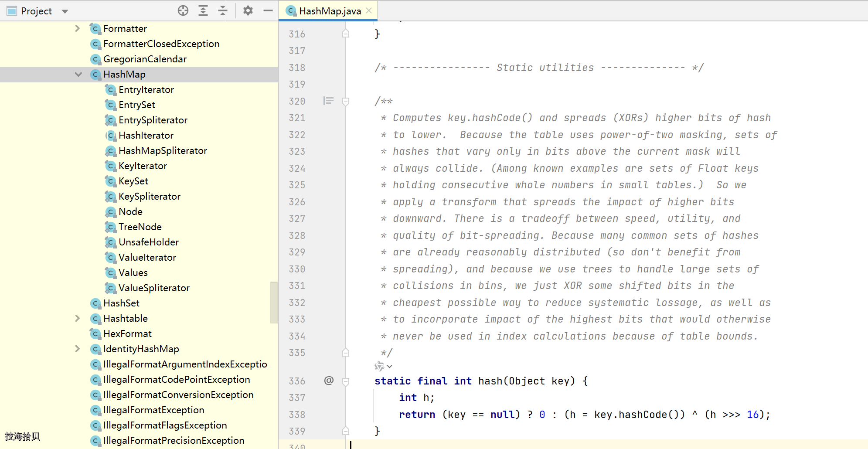Click the toggle rendered doc icon at line 320

pos(328,101)
